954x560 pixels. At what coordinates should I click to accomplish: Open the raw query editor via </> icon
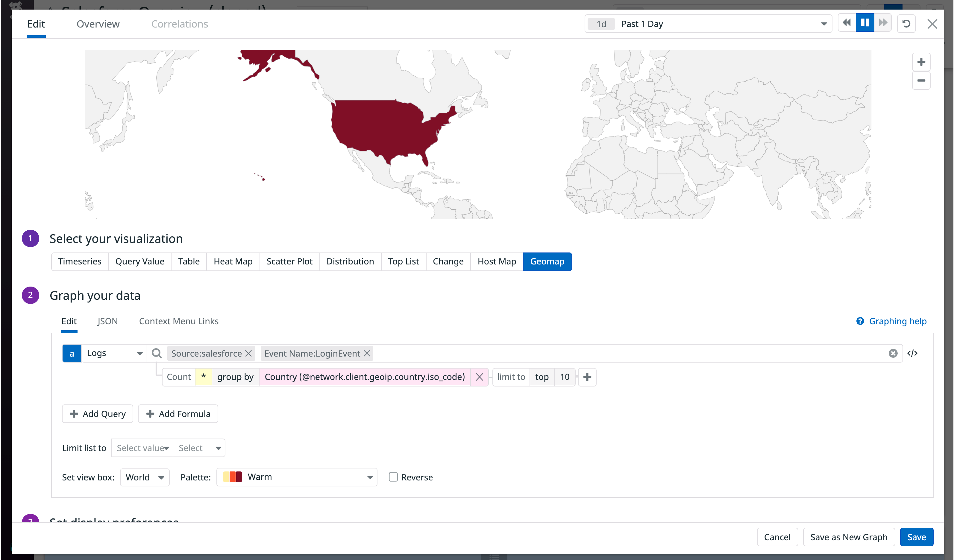pos(913,353)
